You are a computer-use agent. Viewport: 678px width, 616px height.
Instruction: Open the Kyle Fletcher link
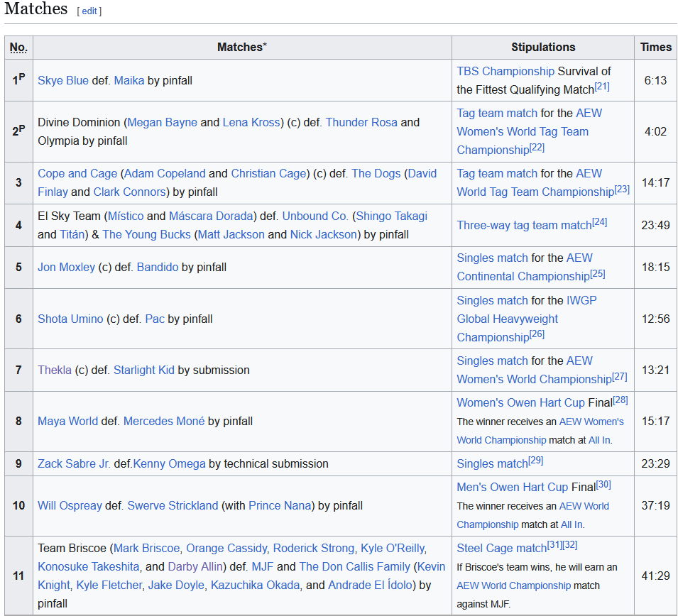point(109,585)
